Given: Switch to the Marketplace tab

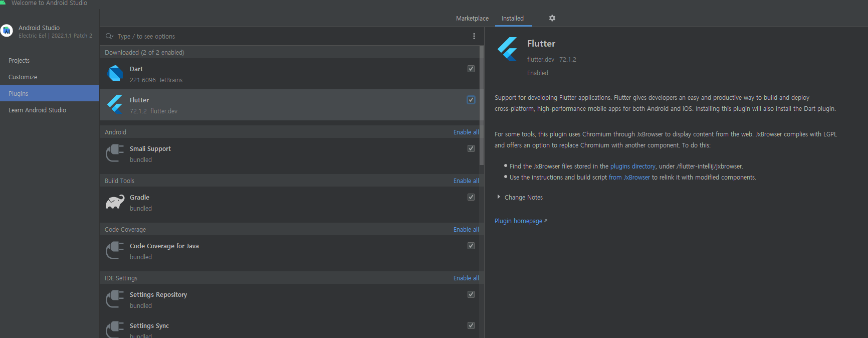Looking at the screenshot, I should (472, 18).
